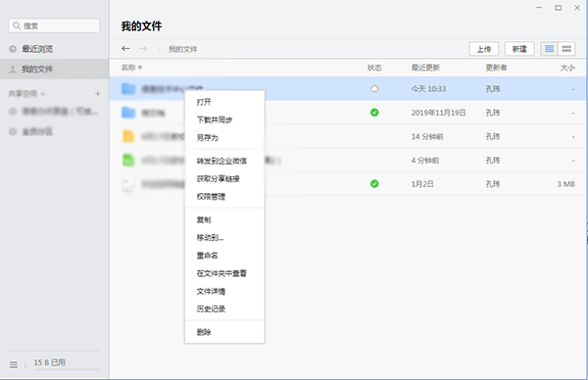Click the file thumbnail of the 1月2日 row

[x=128, y=184]
